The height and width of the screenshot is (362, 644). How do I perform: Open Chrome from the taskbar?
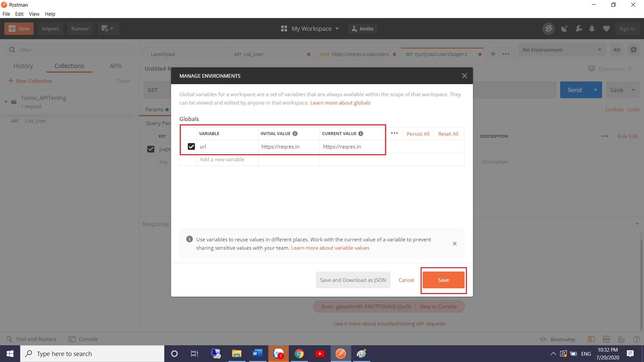click(x=299, y=353)
